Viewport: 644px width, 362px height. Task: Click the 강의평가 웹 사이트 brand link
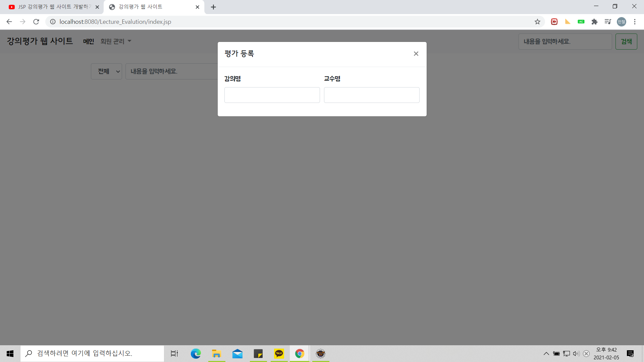pos(40,41)
